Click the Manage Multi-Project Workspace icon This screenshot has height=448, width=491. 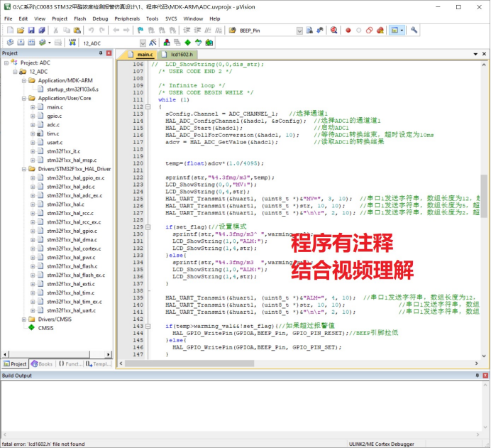pyautogui.click(x=177, y=43)
